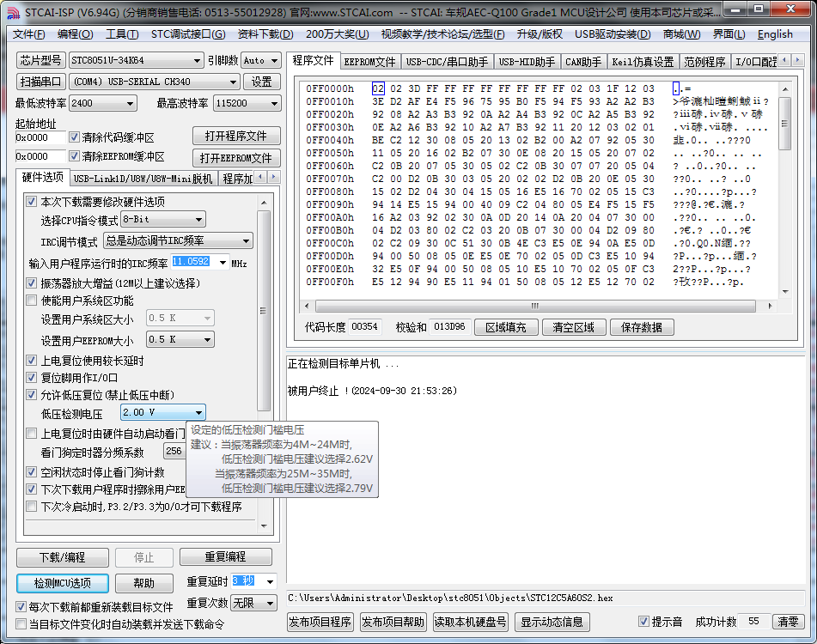Switch to Keil仿真设置 tab
Image resolution: width=817 pixels, height=644 pixels.
[643, 62]
